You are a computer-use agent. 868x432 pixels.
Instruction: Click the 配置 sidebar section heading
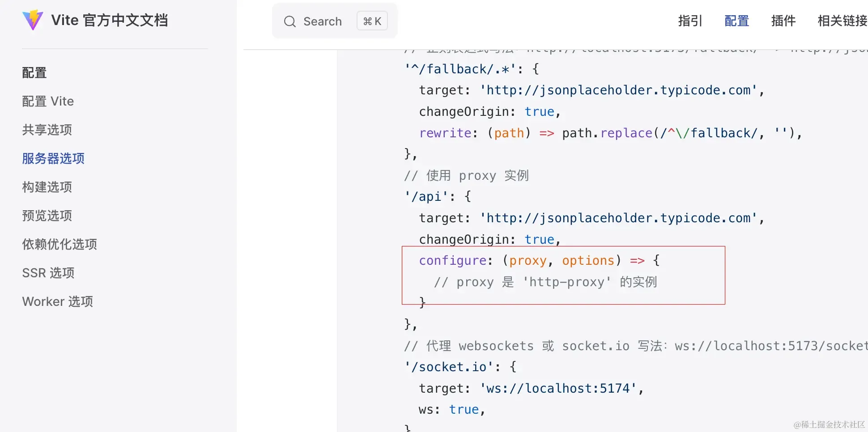(34, 73)
